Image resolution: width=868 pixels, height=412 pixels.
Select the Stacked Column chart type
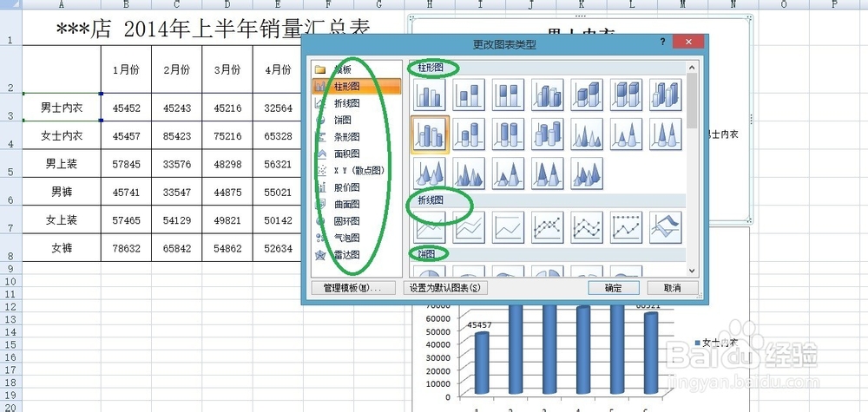click(469, 94)
